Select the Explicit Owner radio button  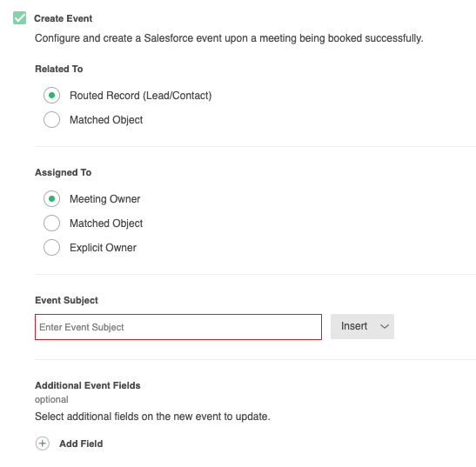point(51,247)
